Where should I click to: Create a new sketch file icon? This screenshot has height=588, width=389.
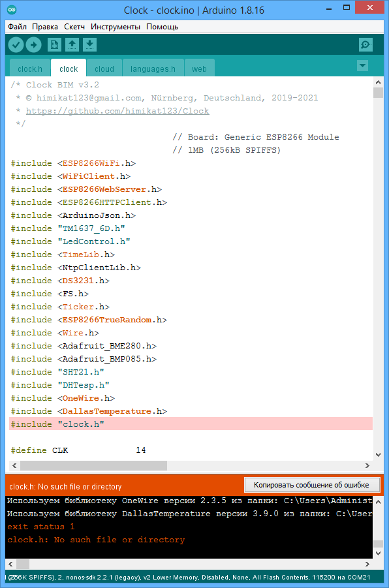tap(54, 45)
